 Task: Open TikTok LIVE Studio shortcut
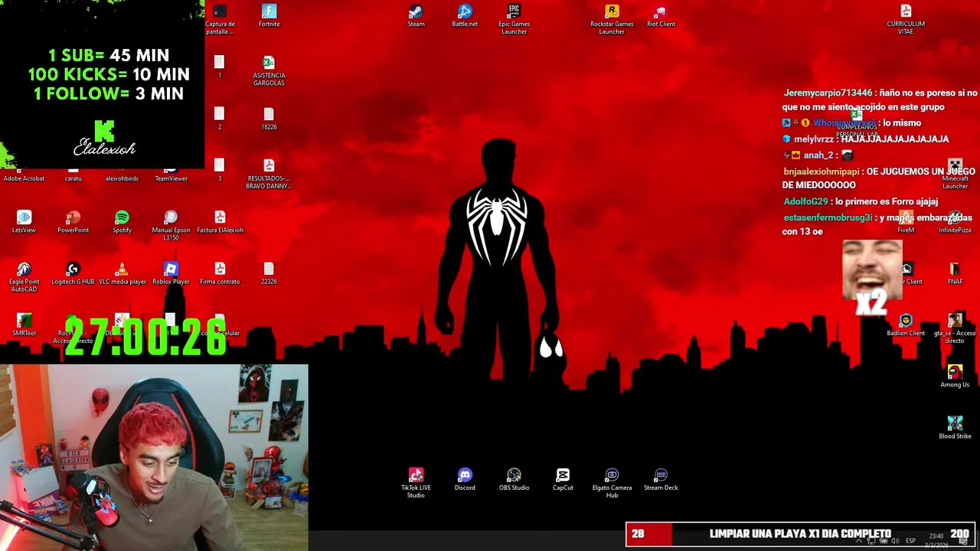416,483
